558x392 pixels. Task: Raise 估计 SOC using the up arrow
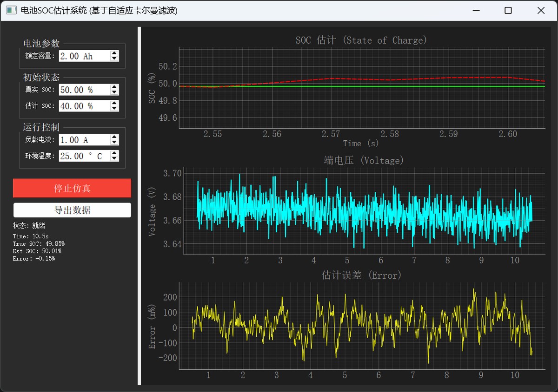[114, 104]
